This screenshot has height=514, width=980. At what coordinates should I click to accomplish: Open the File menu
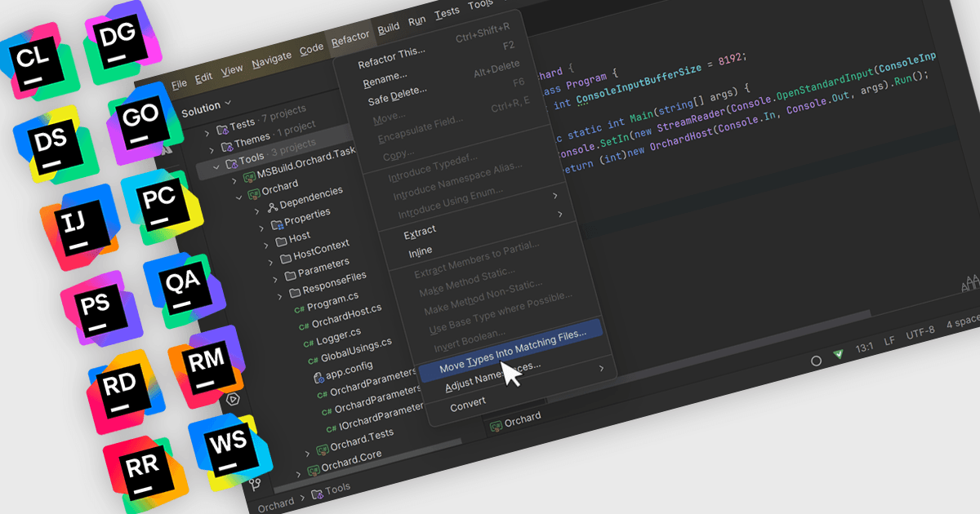tap(179, 82)
